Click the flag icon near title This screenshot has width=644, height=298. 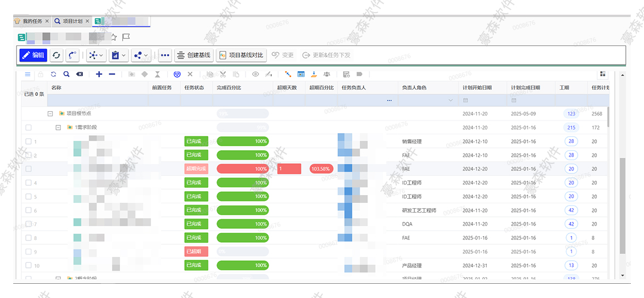[x=126, y=37]
